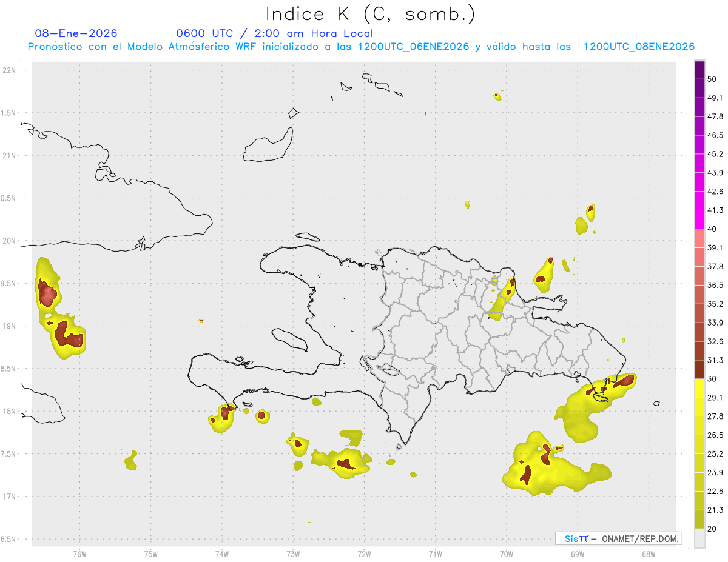Click the '76W' longitude label
Screen dimensions: 728x562
click(x=79, y=554)
